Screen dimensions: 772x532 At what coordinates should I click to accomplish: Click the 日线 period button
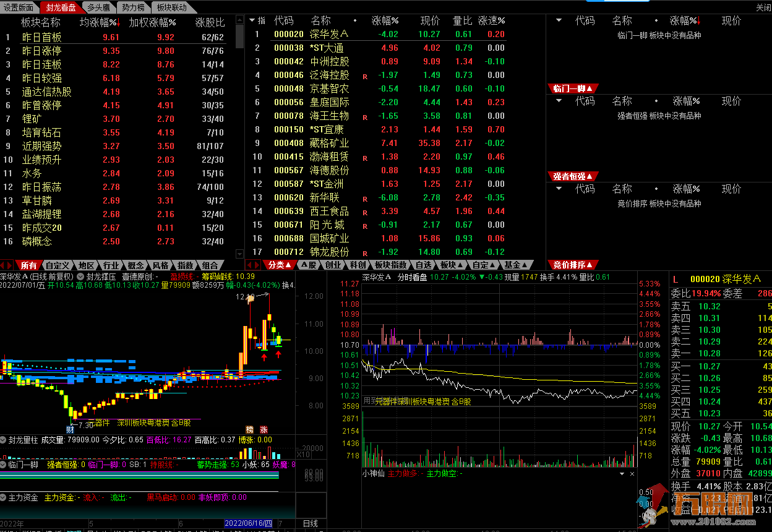(311, 523)
